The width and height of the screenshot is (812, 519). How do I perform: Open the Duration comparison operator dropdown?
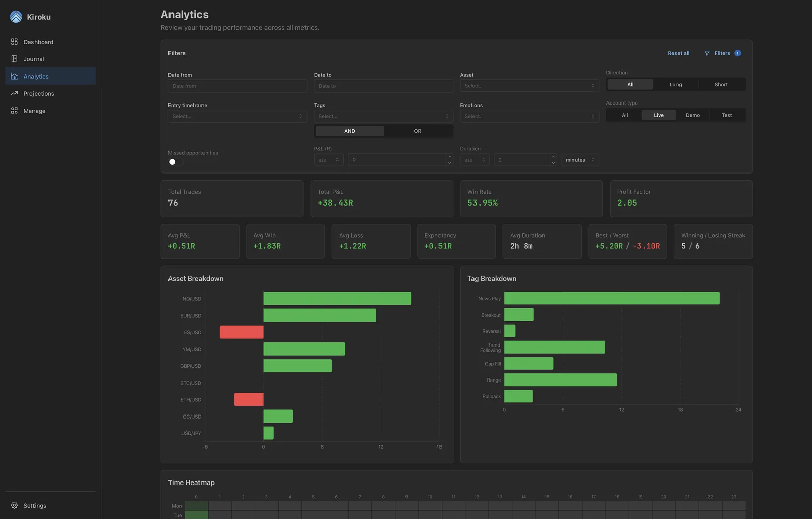tap(475, 160)
